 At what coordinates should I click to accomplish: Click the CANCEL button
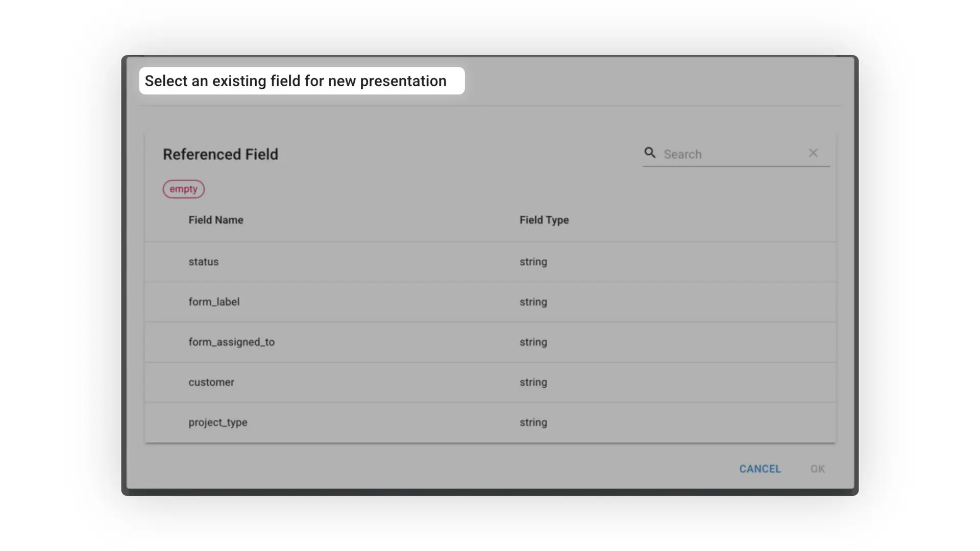760,468
